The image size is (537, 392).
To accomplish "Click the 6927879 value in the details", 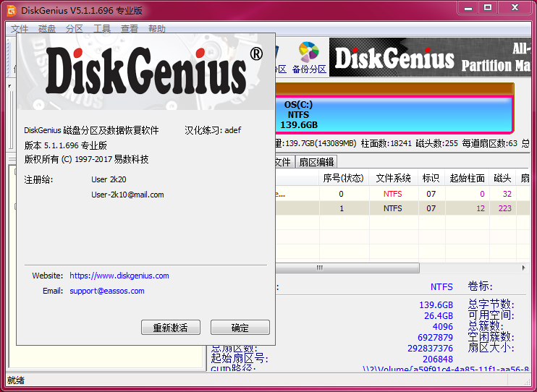I will click(x=435, y=337).
